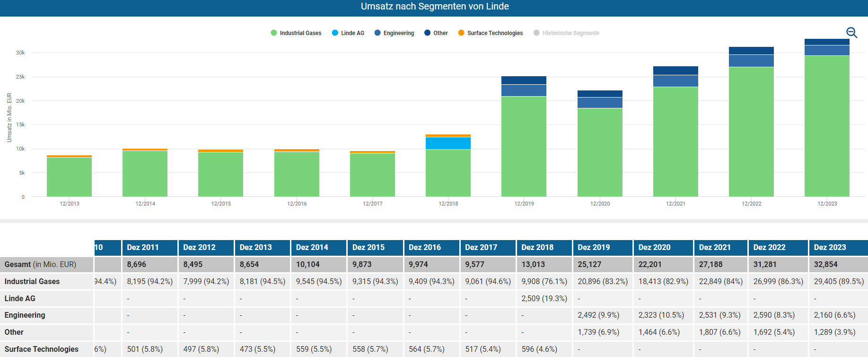Click the Linde AG row label

[x=20, y=299]
